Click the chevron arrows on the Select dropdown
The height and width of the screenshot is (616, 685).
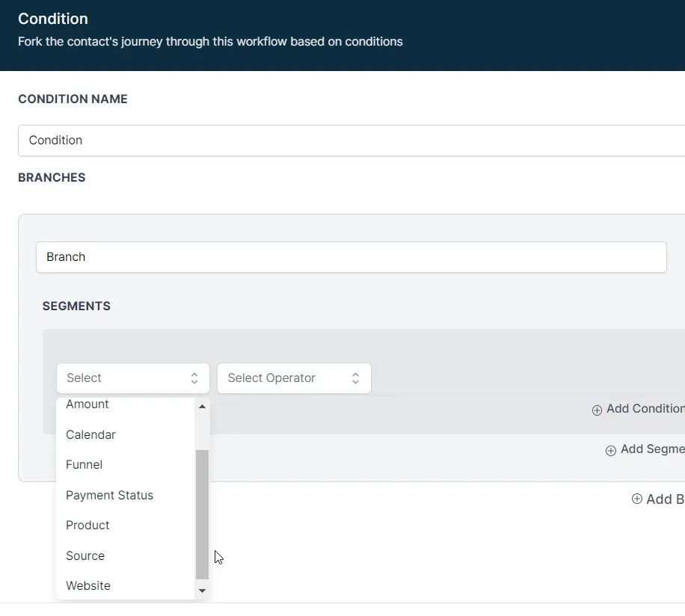point(194,378)
